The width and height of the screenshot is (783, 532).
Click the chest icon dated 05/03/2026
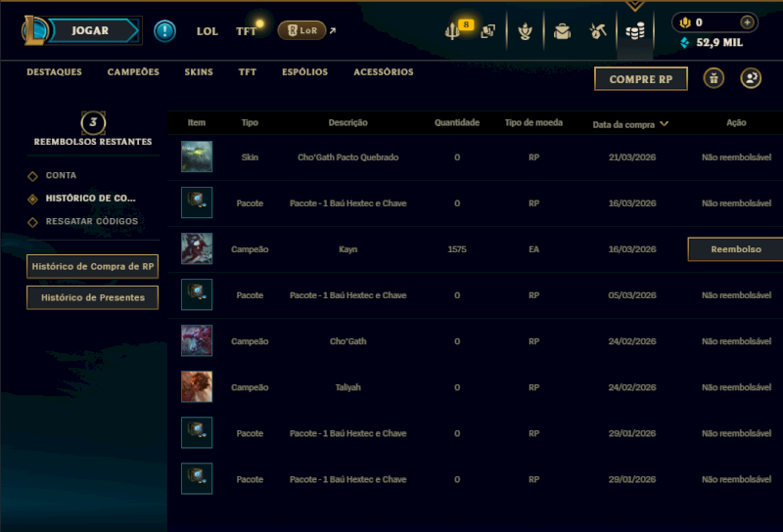[x=197, y=294]
